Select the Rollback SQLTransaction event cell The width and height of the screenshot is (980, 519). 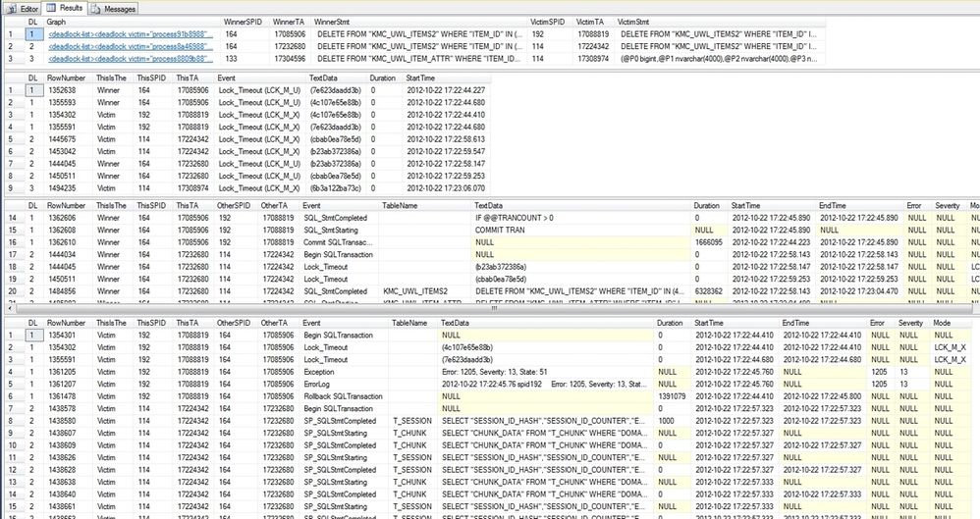point(345,396)
